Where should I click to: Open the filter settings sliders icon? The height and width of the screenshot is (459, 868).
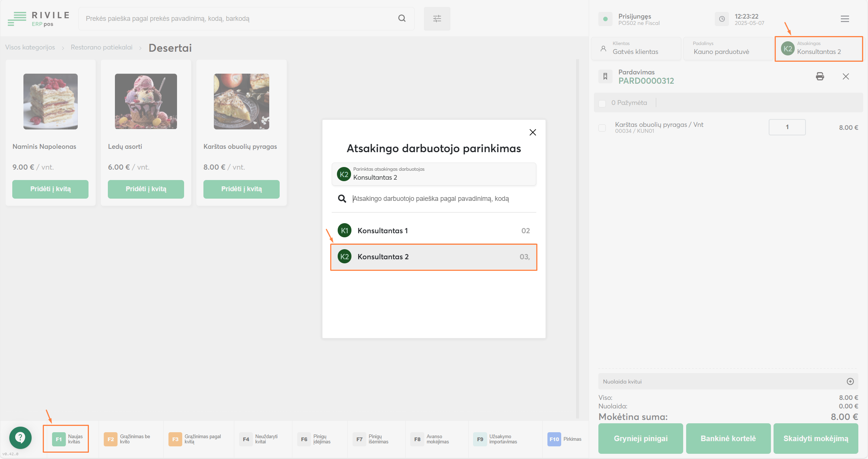(x=437, y=19)
